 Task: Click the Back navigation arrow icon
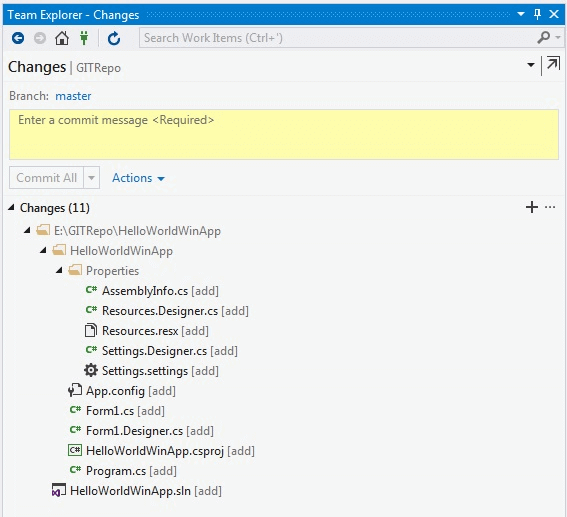(18, 38)
